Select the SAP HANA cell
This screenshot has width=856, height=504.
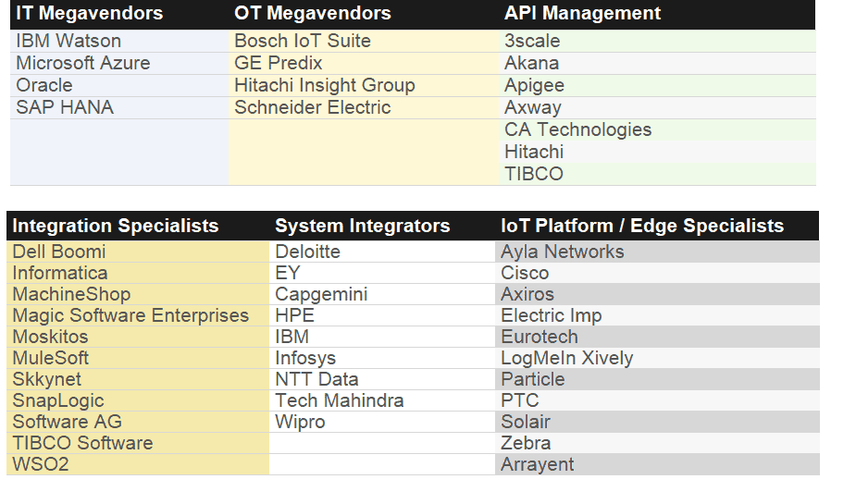tap(65, 107)
